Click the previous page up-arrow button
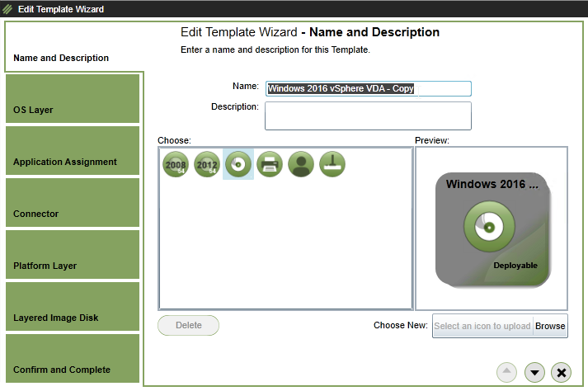The width and height of the screenshot is (588, 391). [x=506, y=372]
